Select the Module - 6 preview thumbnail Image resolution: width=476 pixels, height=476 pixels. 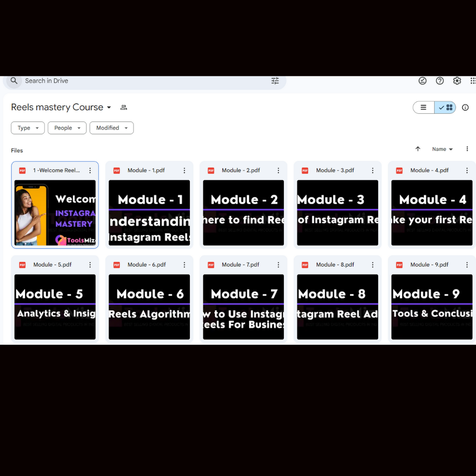point(149,307)
